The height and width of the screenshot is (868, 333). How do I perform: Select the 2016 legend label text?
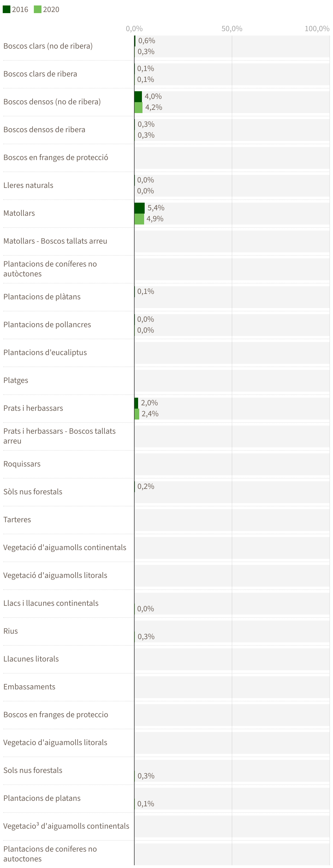coord(20,10)
